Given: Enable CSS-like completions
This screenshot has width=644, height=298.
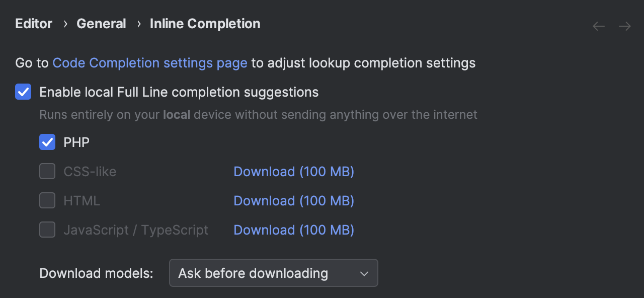Looking at the screenshot, I should 47,171.
